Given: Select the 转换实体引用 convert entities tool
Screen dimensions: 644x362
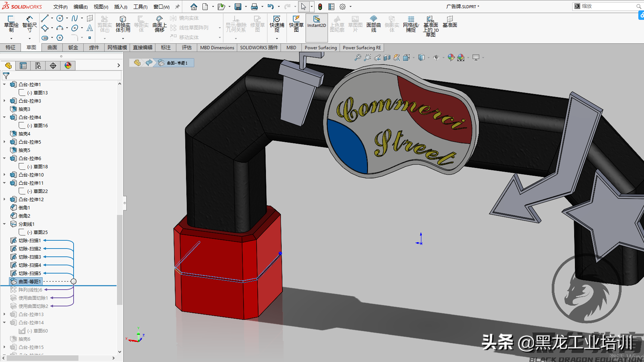Looking at the screenshot, I should 123,24.
